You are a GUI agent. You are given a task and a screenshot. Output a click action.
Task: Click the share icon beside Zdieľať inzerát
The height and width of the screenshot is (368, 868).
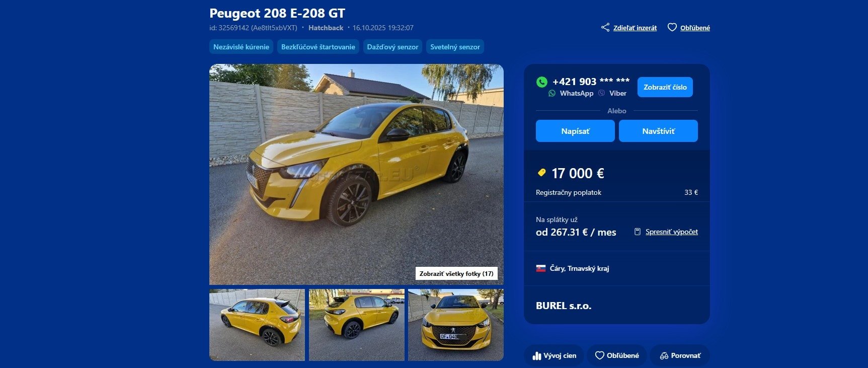pyautogui.click(x=605, y=27)
